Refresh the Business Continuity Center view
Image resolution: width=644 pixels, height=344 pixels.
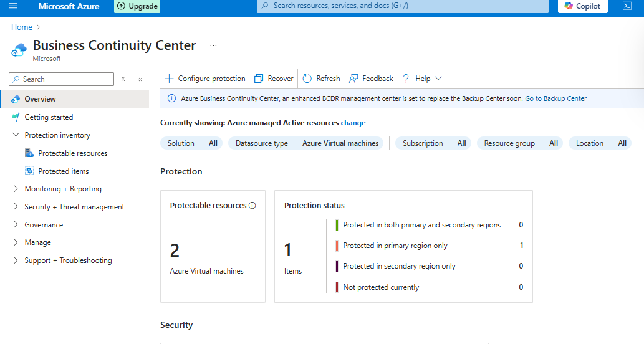pyautogui.click(x=322, y=79)
